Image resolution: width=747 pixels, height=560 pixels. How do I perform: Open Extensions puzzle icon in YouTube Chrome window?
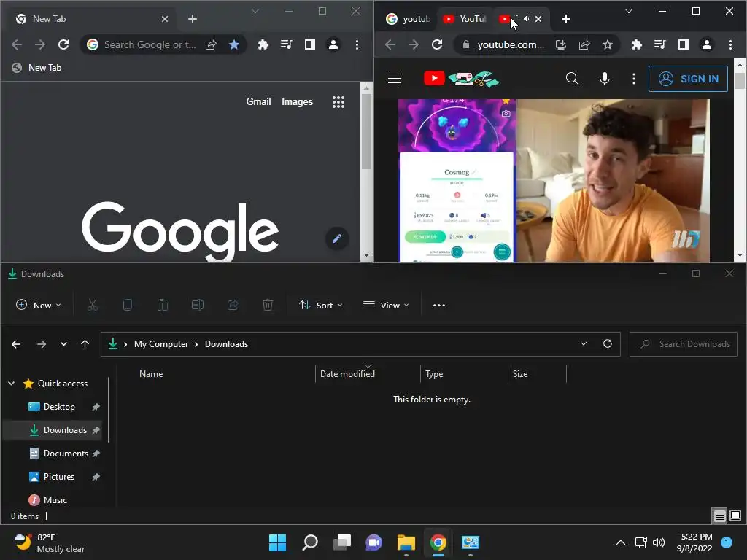tap(636, 44)
